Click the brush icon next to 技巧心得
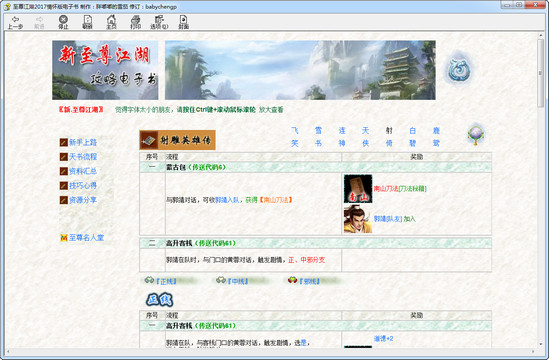 point(64,185)
